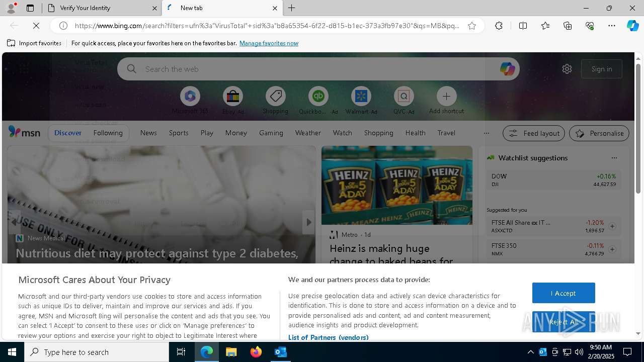Open Outlook from taskbar

click(x=280, y=352)
